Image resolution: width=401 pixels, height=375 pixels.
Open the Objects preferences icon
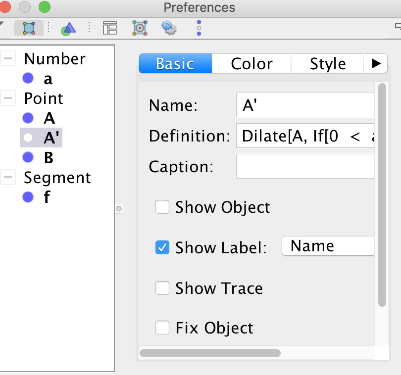[x=29, y=28]
